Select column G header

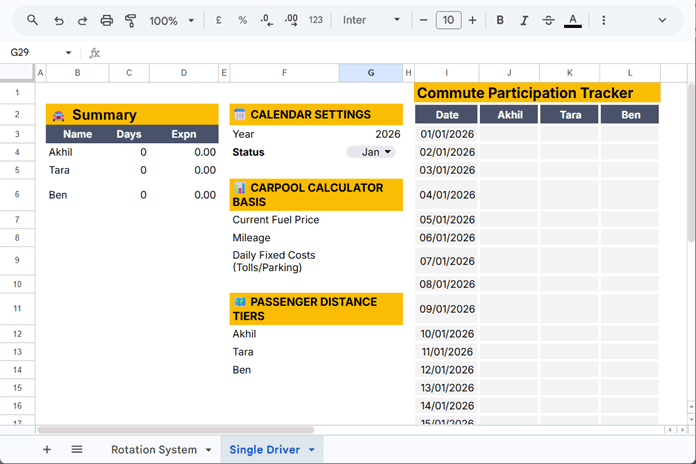pos(371,73)
